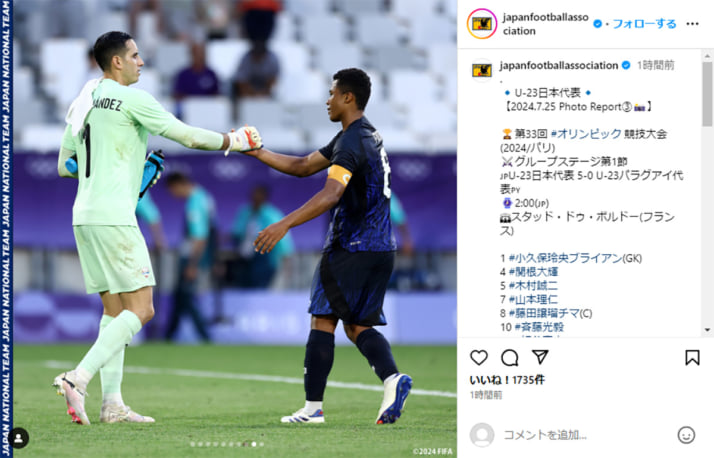Viewport: 714px width, 458px height.
Task: Like the post with the heart icon
Action: click(x=479, y=357)
